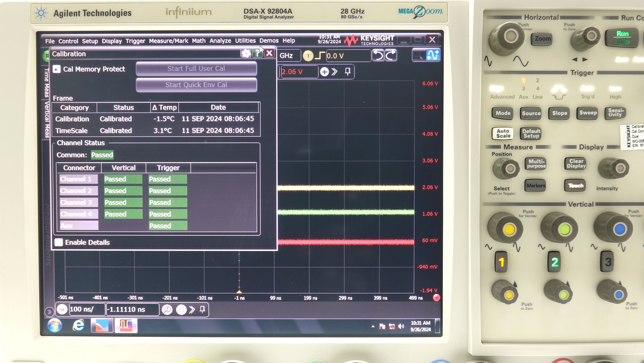Screen dimensions: 644x363
Task: Select the zoom box tool icon
Action: pos(419,55)
